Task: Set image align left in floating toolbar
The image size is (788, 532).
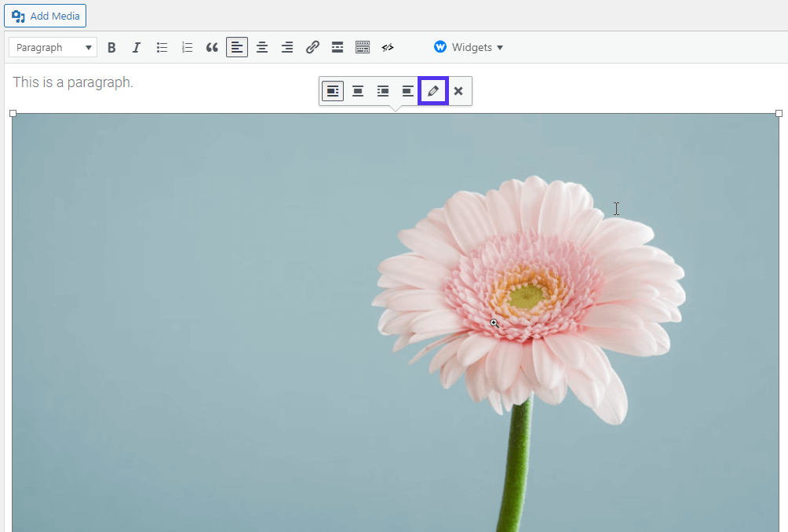Action: pos(333,91)
